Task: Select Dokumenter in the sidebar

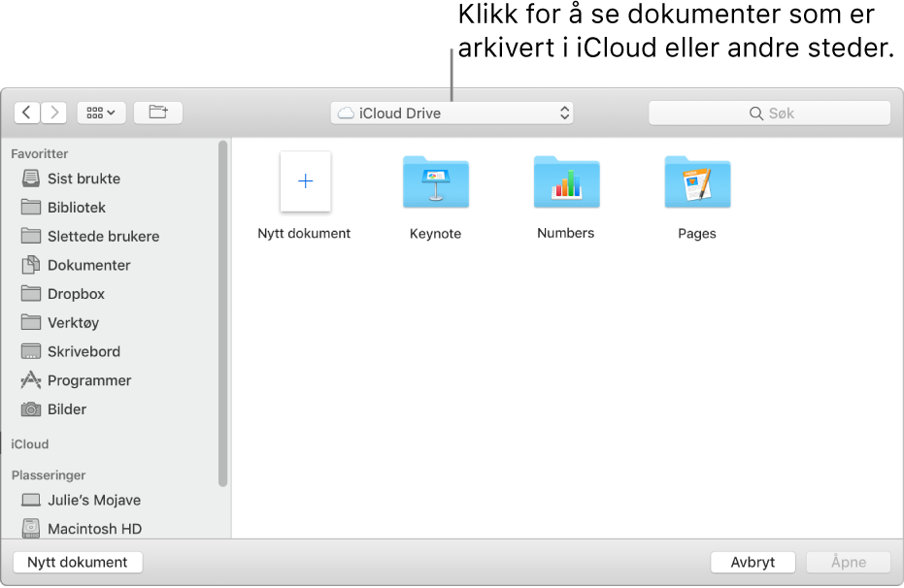Action: 88,265
